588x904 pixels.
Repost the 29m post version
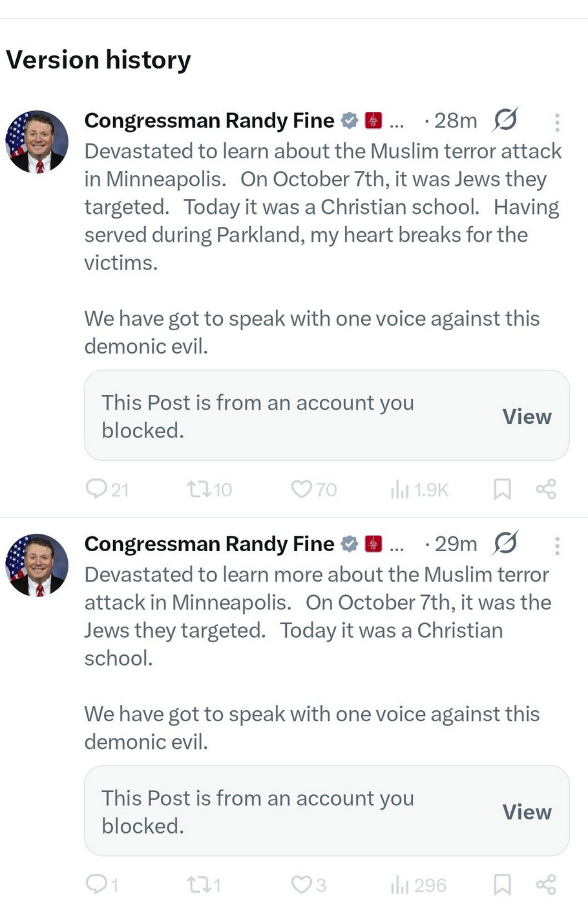[x=199, y=884]
